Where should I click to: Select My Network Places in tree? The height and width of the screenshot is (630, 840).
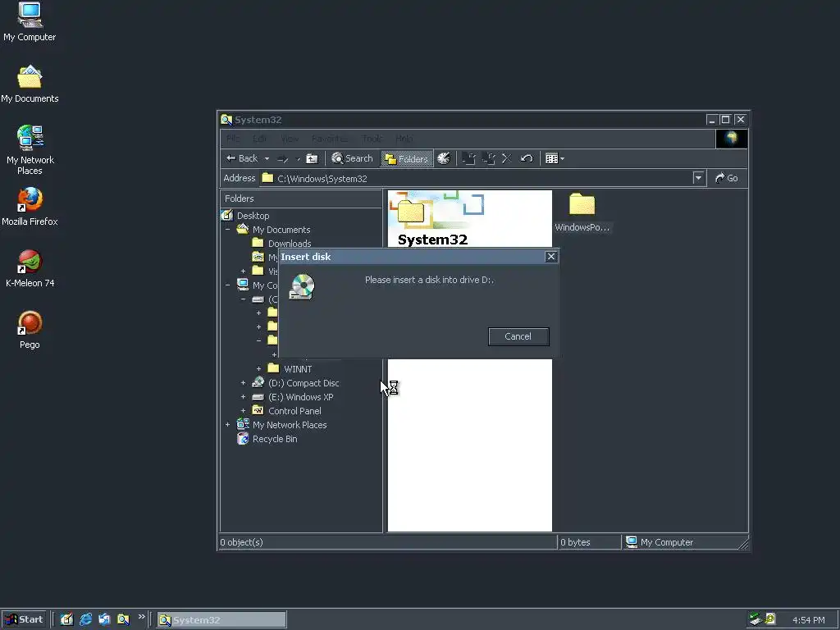pos(290,425)
